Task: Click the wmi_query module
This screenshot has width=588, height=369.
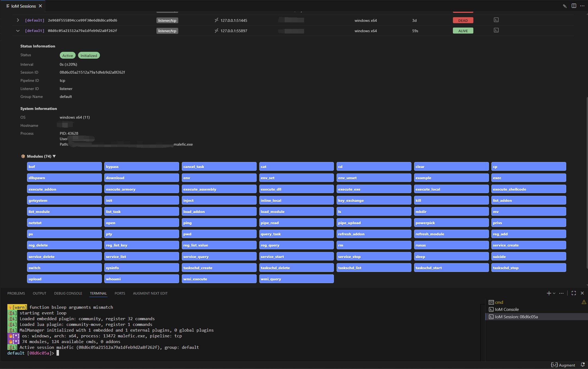Action: point(296,279)
